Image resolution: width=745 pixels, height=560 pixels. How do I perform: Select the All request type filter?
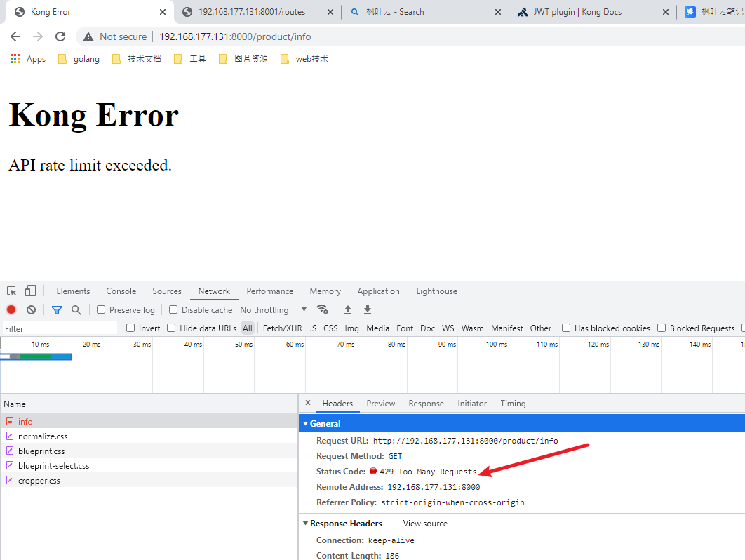click(x=248, y=328)
